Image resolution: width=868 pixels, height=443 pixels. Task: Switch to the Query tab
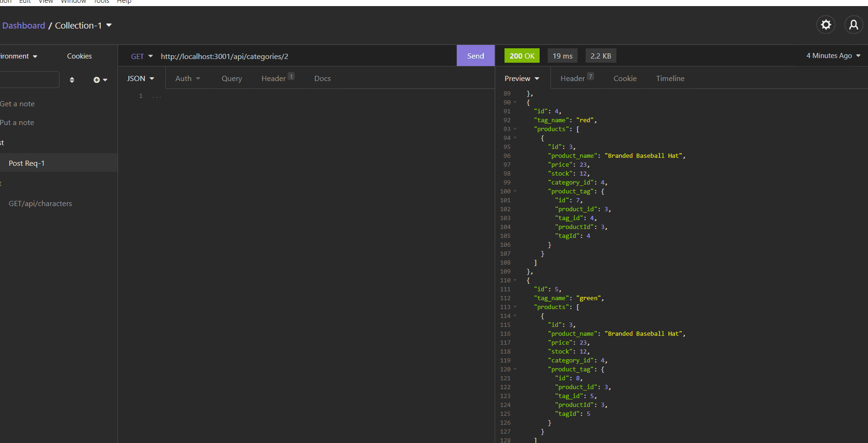231,78
